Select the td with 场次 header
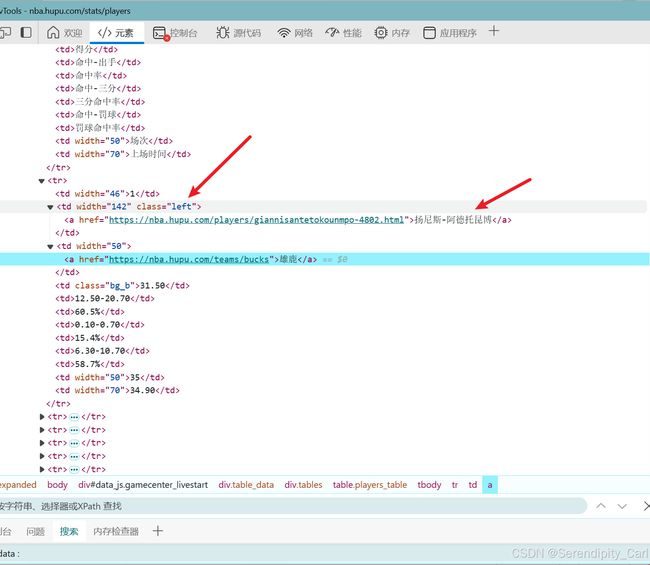650x565 pixels. pos(114,141)
